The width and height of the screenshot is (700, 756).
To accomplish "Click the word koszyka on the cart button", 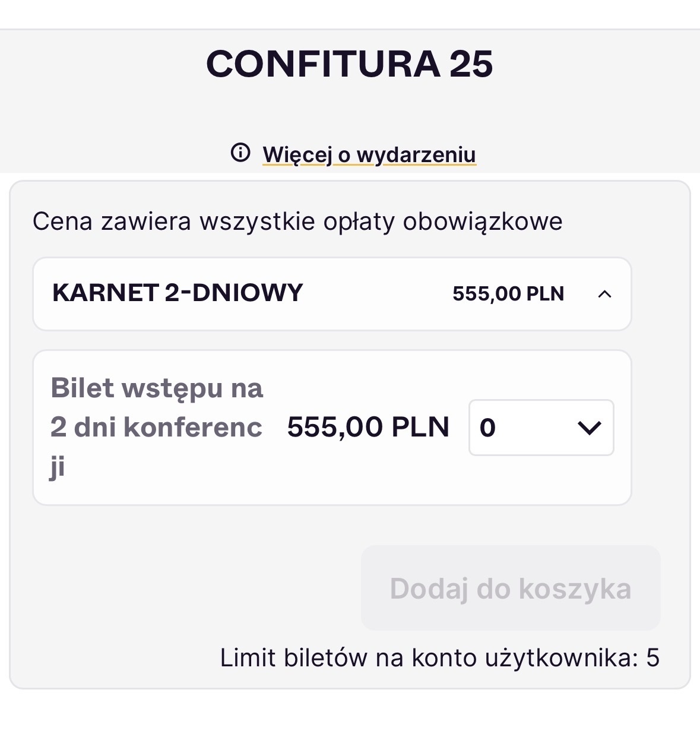I will click(x=575, y=589).
